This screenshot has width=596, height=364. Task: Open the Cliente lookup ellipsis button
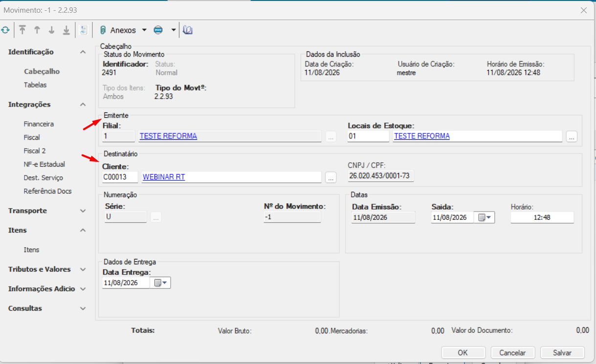pyautogui.click(x=331, y=177)
